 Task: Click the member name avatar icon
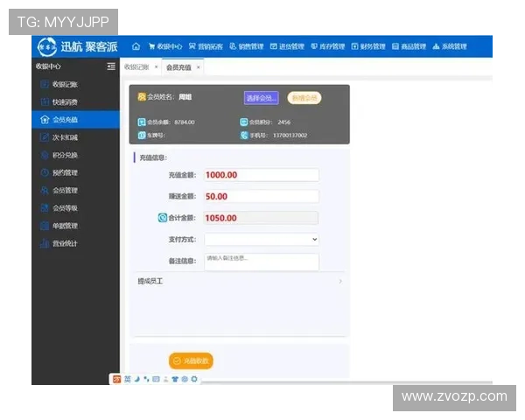point(142,97)
